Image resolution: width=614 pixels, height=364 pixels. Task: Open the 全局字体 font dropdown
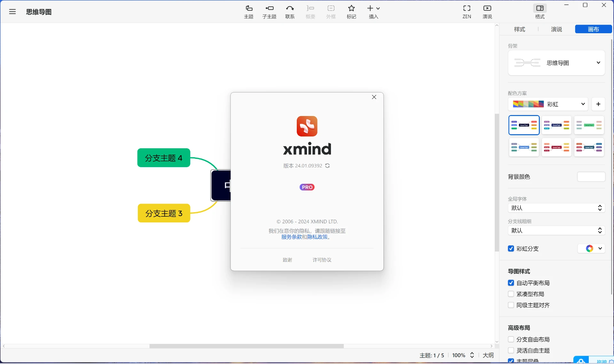tap(556, 208)
